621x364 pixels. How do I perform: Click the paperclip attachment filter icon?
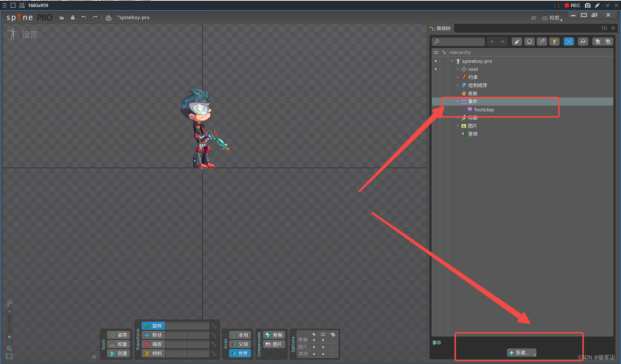(x=542, y=42)
